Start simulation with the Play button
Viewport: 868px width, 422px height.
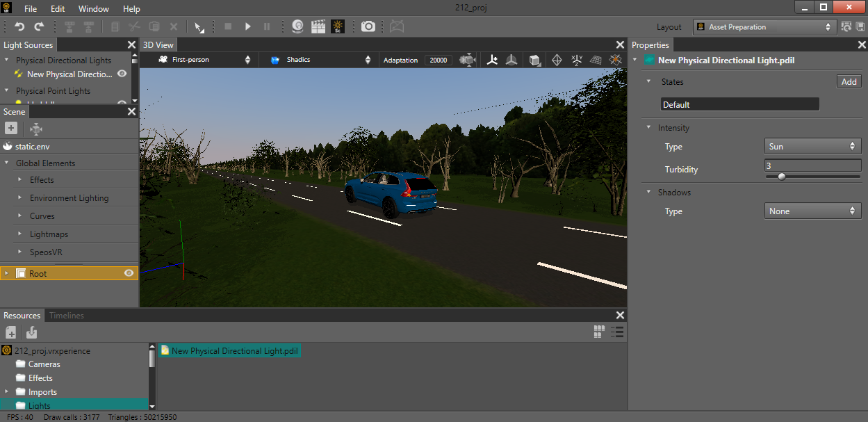pyautogui.click(x=247, y=26)
